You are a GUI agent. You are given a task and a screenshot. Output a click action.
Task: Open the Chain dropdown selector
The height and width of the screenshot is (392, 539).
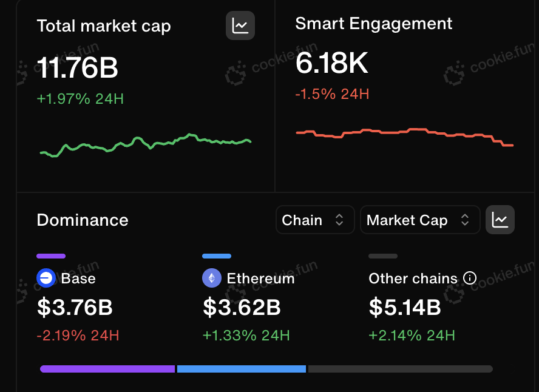pos(315,220)
